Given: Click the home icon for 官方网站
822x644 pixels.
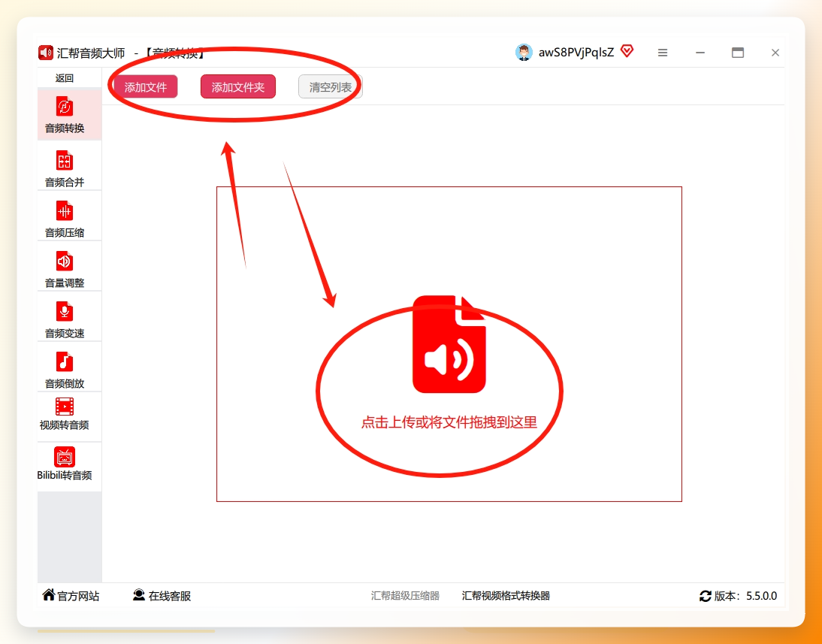Looking at the screenshot, I should [x=49, y=594].
